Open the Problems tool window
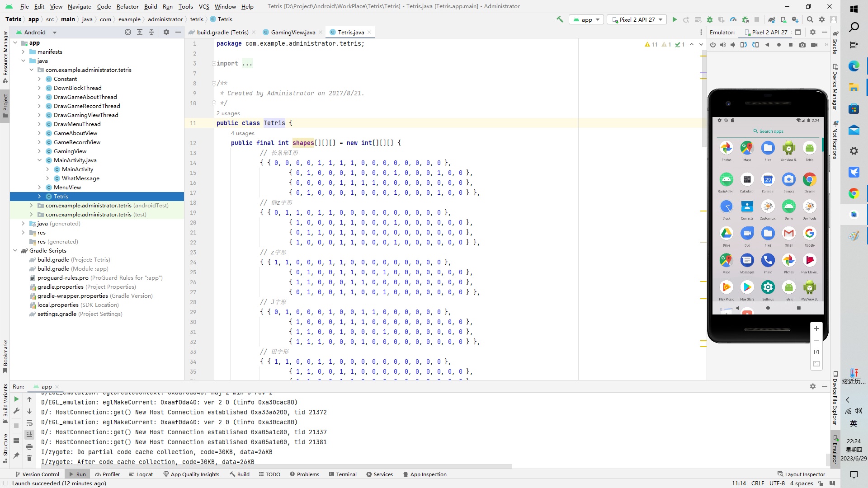Screen dimensions: 868x488 pos(305,474)
